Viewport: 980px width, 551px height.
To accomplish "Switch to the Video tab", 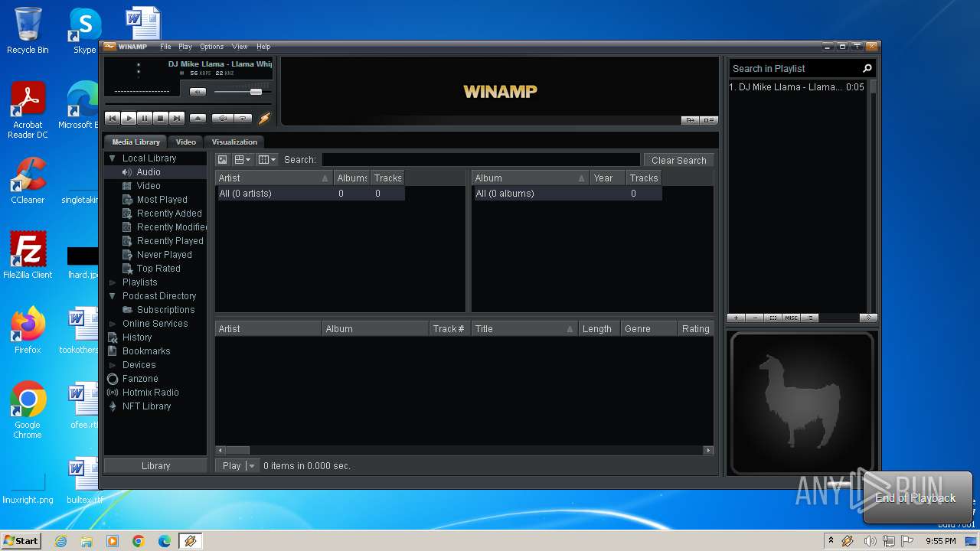I will 186,142.
